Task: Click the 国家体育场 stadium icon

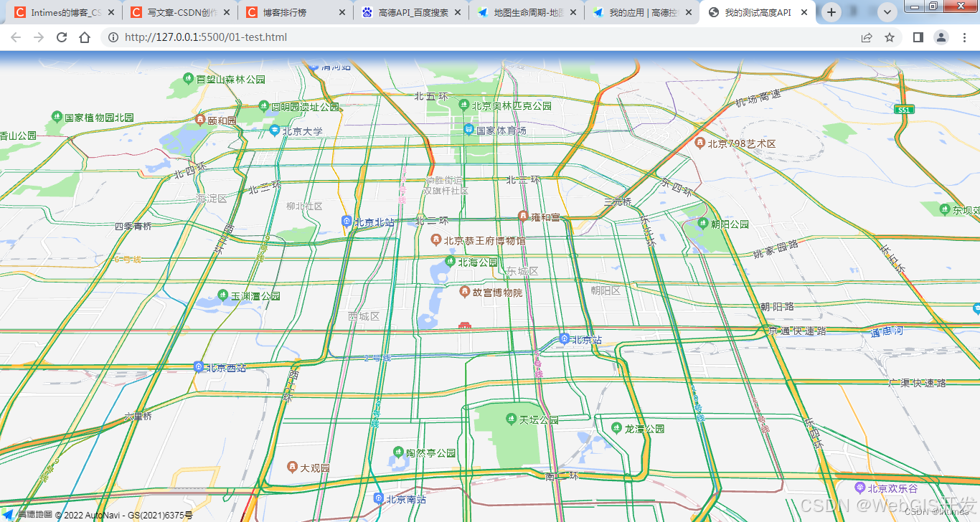Action: [468, 129]
